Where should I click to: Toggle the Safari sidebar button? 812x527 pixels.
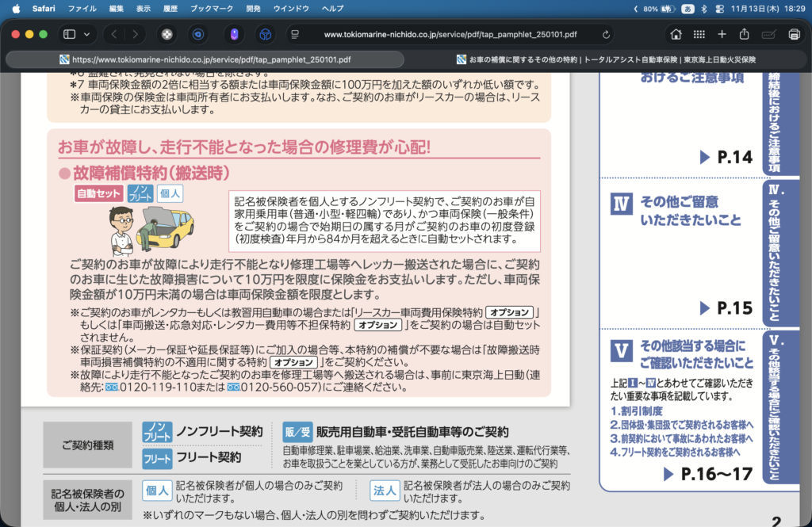click(69, 35)
